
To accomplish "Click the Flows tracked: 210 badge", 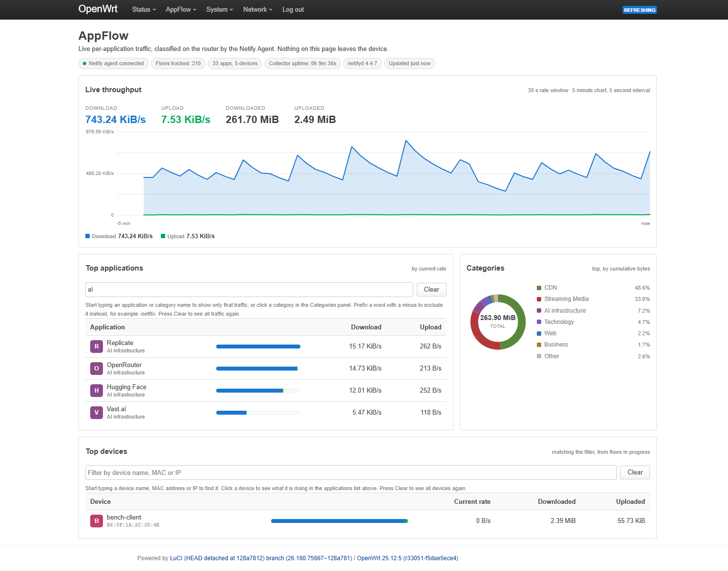I will (178, 64).
